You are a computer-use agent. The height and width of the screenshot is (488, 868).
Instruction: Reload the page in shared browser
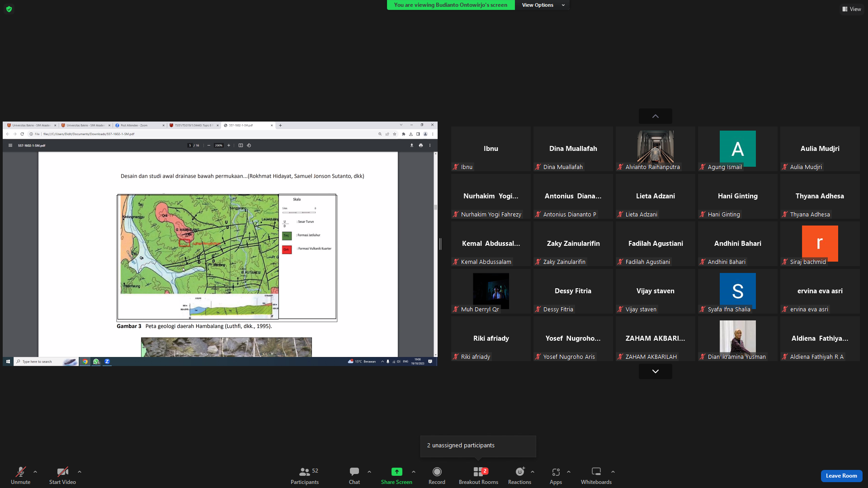pyautogui.click(x=22, y=134)
